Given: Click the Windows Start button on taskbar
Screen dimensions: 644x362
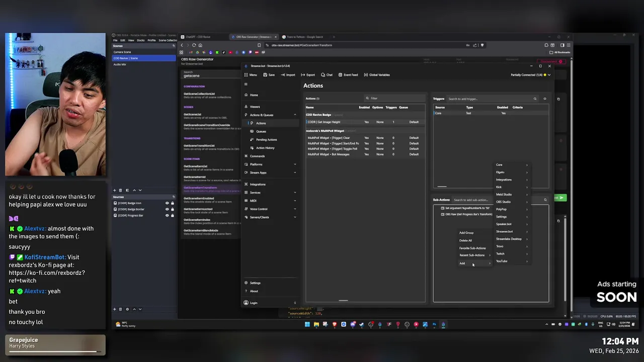Looking at the screenshot, I should coord(307,325).
